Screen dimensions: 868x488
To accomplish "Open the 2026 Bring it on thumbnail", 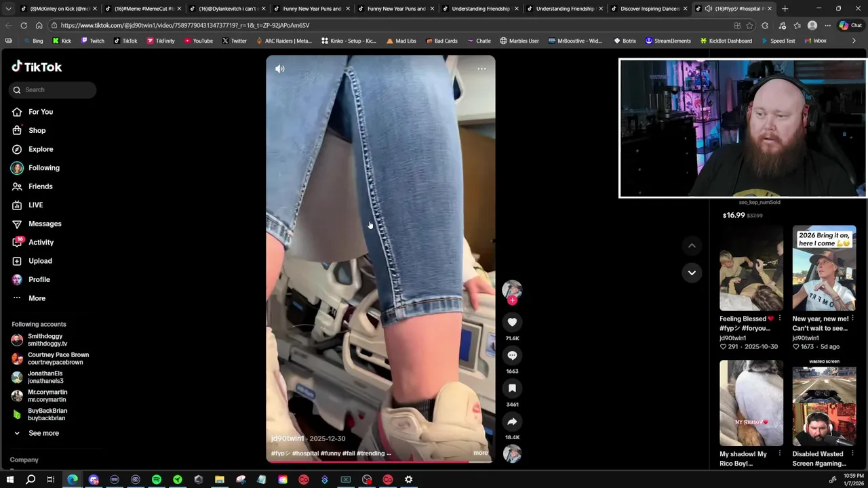I will [824, 269].
